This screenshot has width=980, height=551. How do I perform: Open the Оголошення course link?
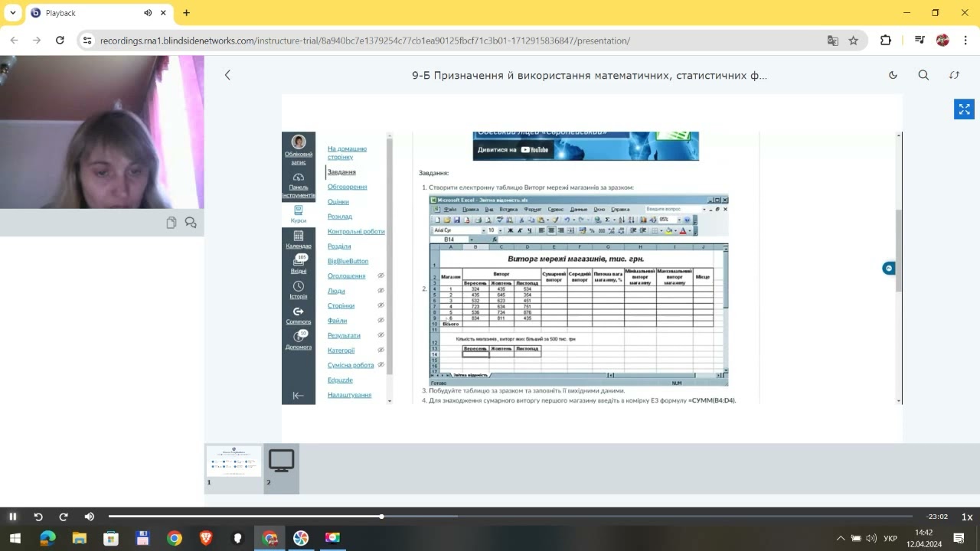[346, 276]
